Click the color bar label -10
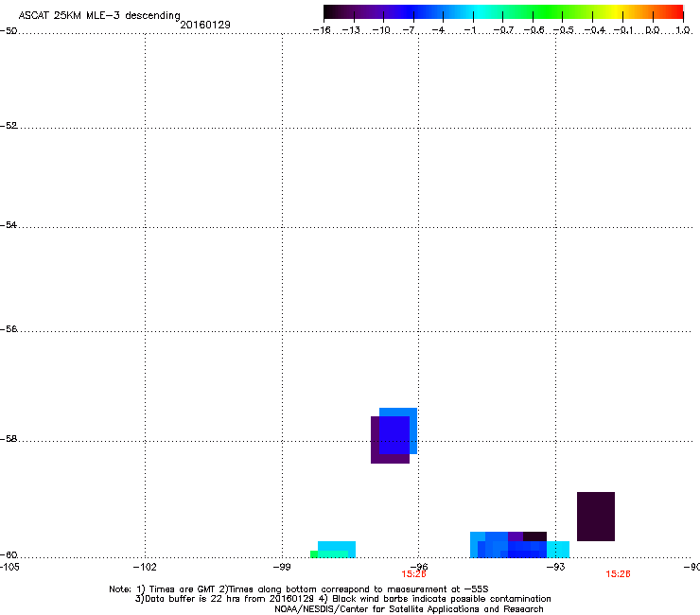 click(381, 30)
